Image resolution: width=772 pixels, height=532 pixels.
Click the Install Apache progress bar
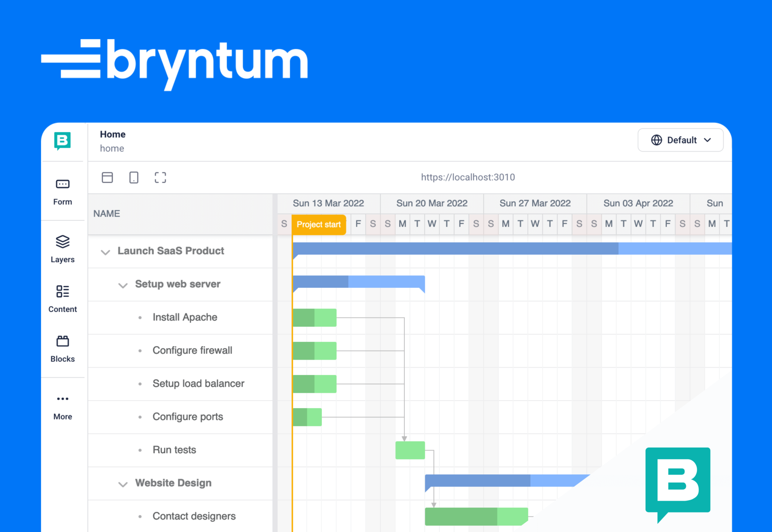pos(315,317)
